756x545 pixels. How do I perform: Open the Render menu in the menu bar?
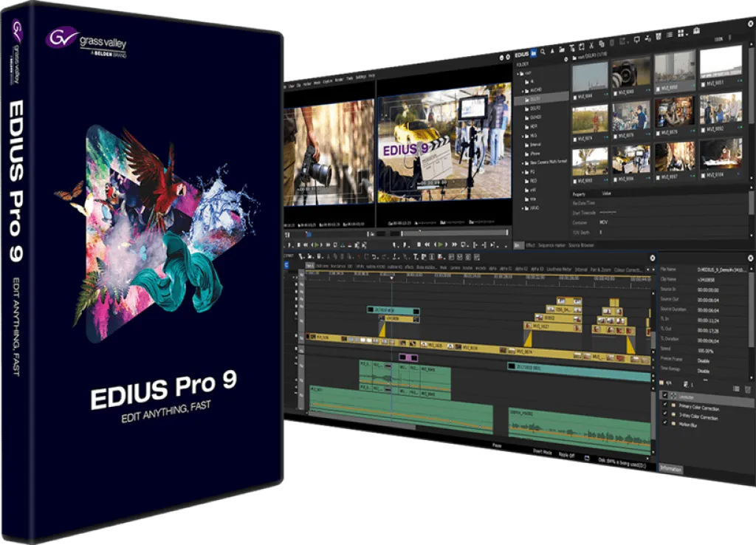click(339, 78)
